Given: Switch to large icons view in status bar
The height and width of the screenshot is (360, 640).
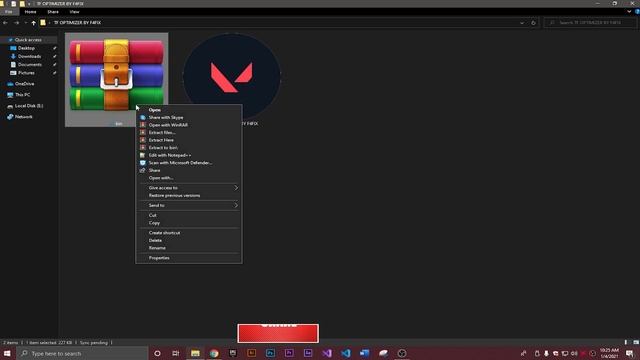Looking at the screenshot, I should (636, 342).
